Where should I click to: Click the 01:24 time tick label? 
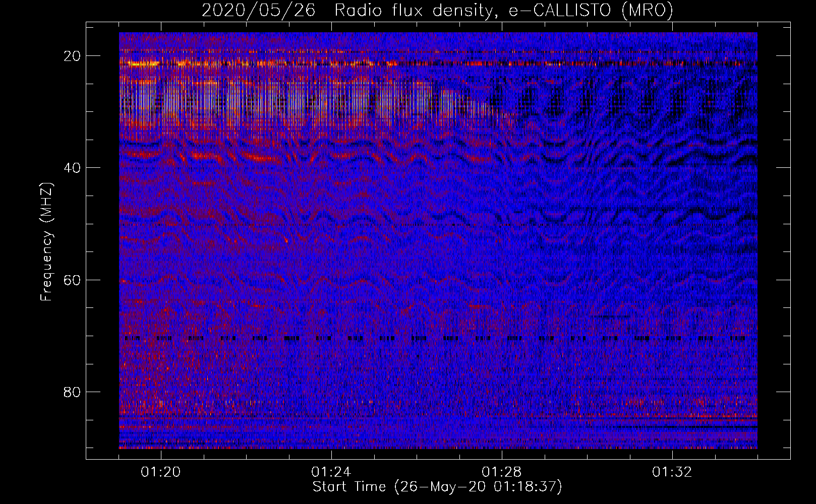(x=331, y=472)
